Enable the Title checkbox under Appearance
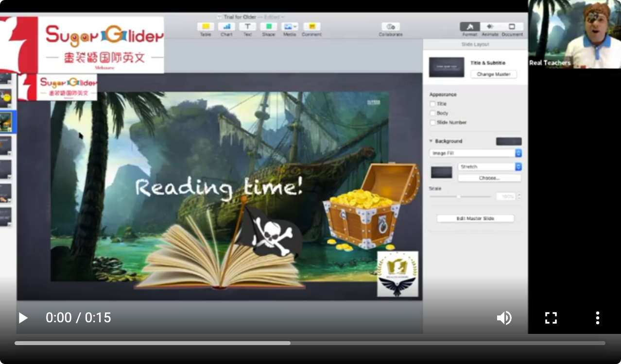The height and width of the screenshot is (364, 621). [x=432, y=104]
